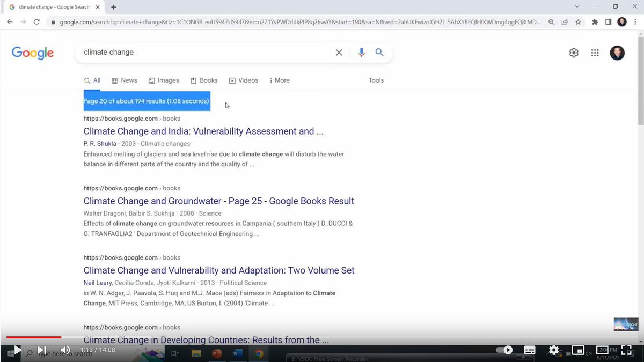The height and width of the screenshot is (362, 644).
Task: Bookmark this page with the star icon
Action: pyautogui.click(x=578, y=22)
